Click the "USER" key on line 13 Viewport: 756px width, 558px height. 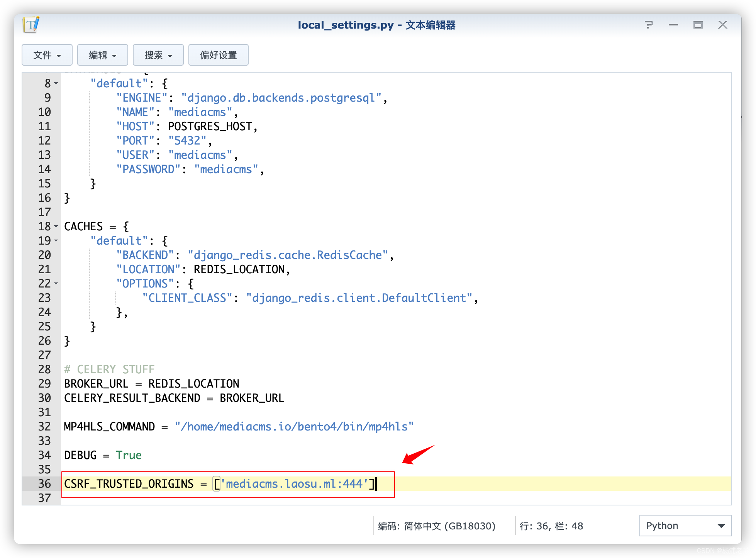pyautogui.click(x=135, y=155)
